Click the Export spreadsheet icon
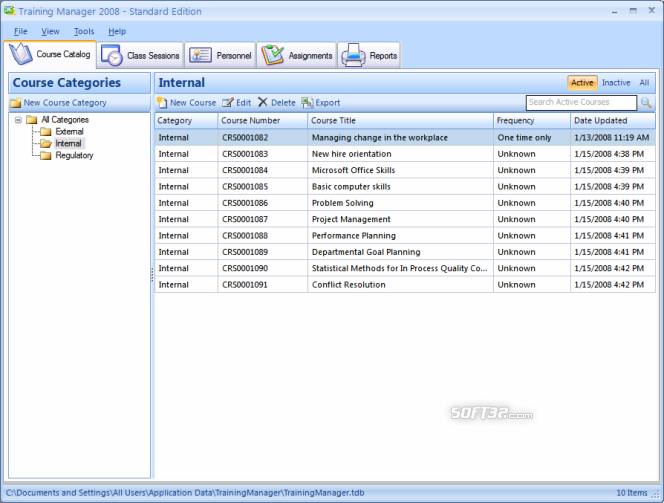Screen dimensions: 664x503 [307, 102]
